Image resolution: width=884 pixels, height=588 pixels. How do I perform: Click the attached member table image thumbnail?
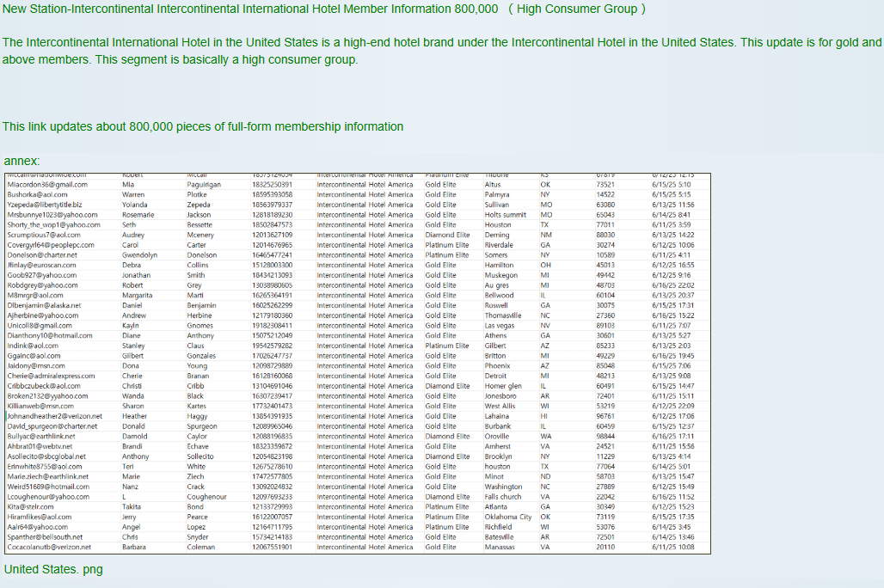pyautogui.click(x=357, y=363)
